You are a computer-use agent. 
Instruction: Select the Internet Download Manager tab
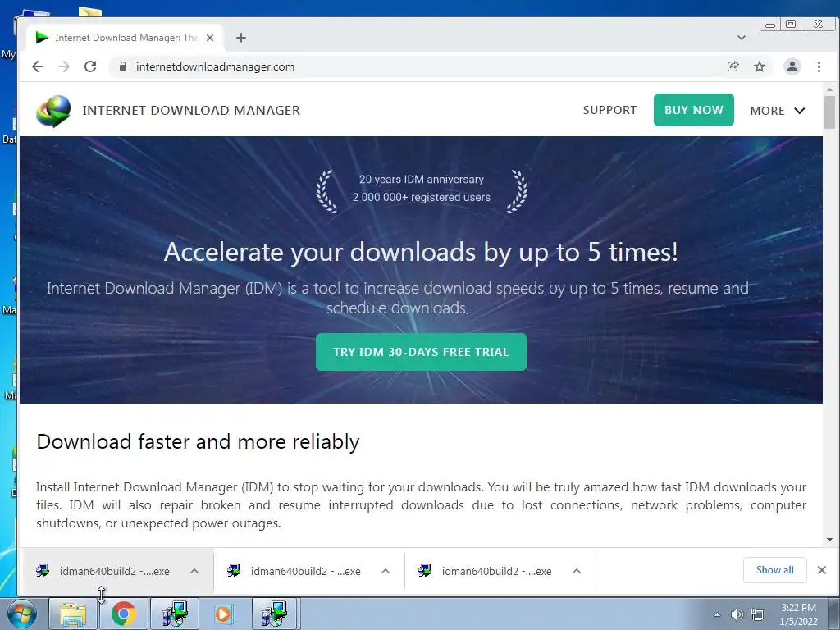(125, 38)
